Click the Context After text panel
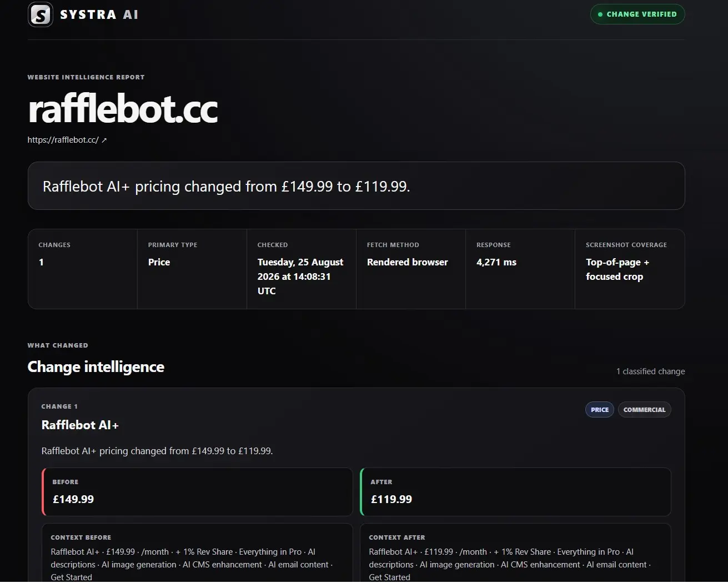Screen dimensions: 728x583 pos(515,553)
